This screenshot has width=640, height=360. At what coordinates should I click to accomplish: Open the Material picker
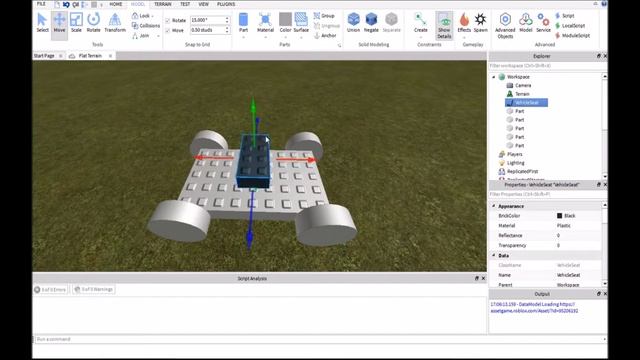pos(265,22)
